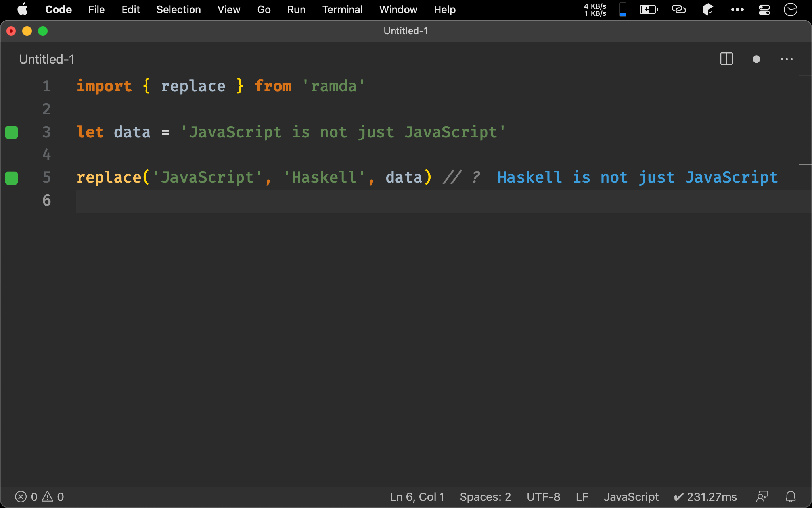The width and height of the screenshot is (812, 508).
Task: Click the clock icon in menu bar
Action: point(791,10)
